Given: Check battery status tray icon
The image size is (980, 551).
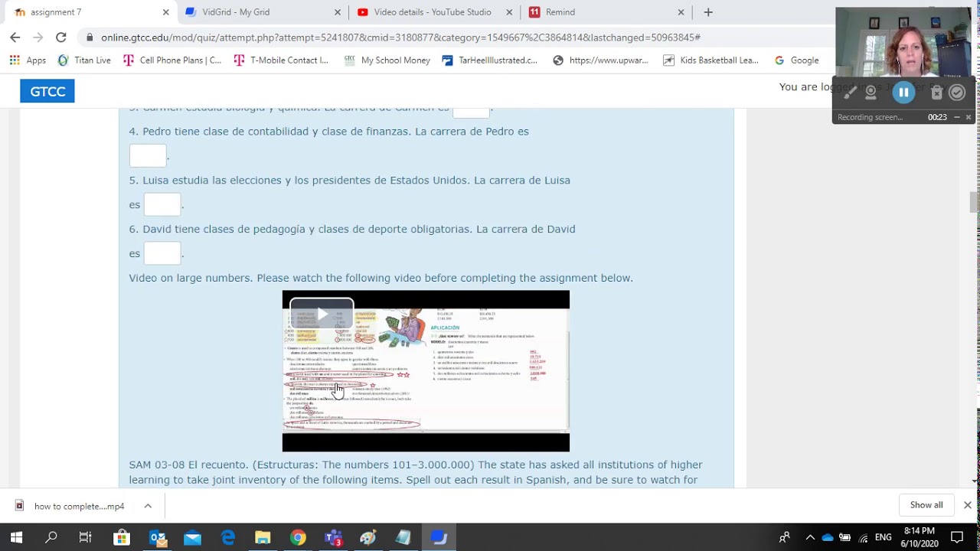Looking at the screenshot, I should 845,537.
